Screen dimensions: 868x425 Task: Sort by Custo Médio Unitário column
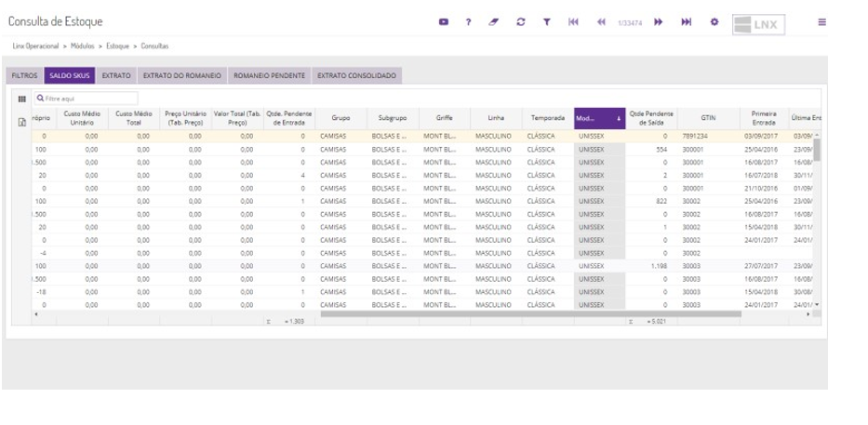tap(83, 118)
